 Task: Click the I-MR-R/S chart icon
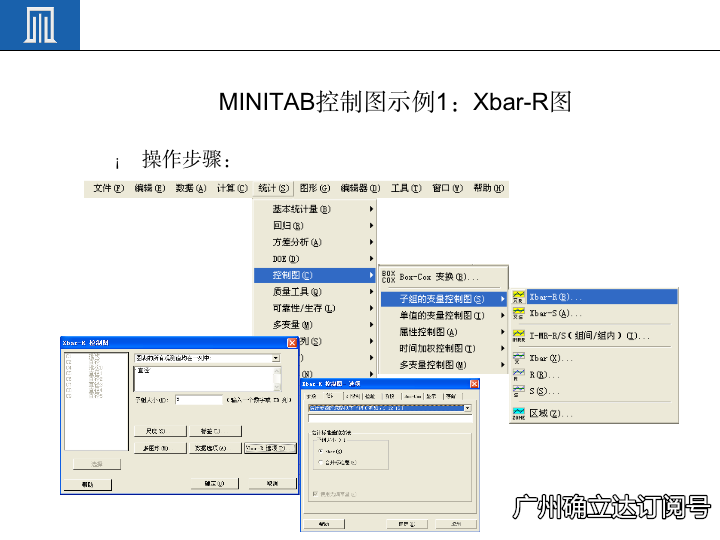coord(518,335)
